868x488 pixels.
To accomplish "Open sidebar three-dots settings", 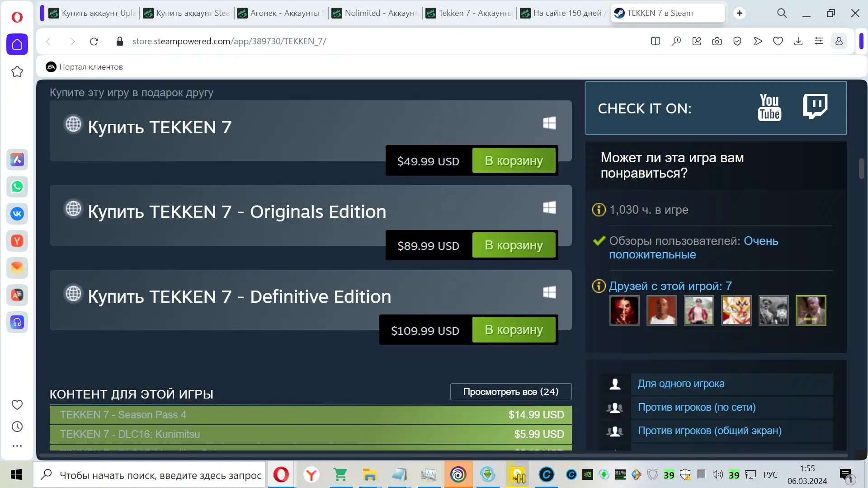I will 17,446.
